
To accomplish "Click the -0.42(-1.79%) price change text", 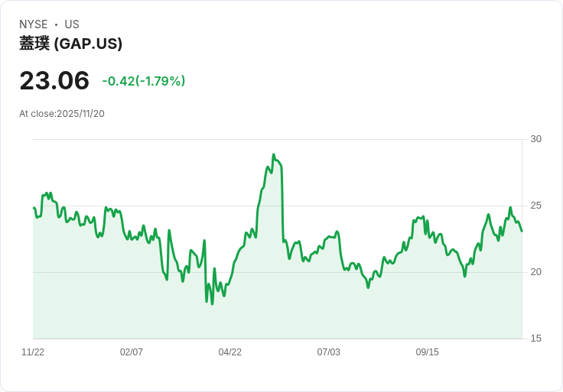I will pos(144,81).
